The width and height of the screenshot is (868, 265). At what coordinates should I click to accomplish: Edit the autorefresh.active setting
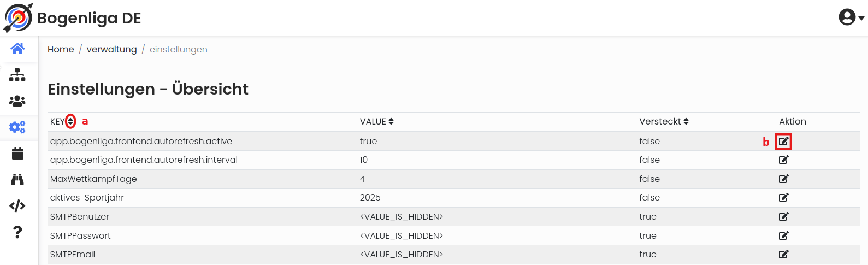[x=784, y=142]
